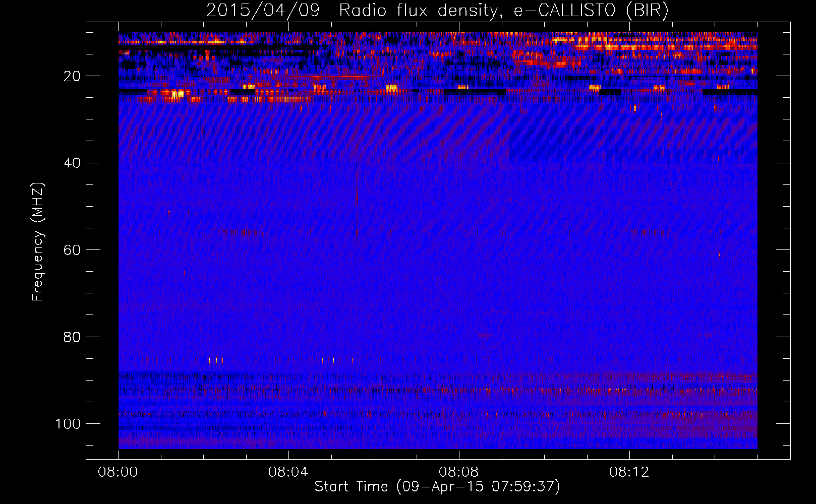Click the 'Frequency (MHZ)' axis label
The width and height of the screenshot is (816, 504).
[38, 241]
